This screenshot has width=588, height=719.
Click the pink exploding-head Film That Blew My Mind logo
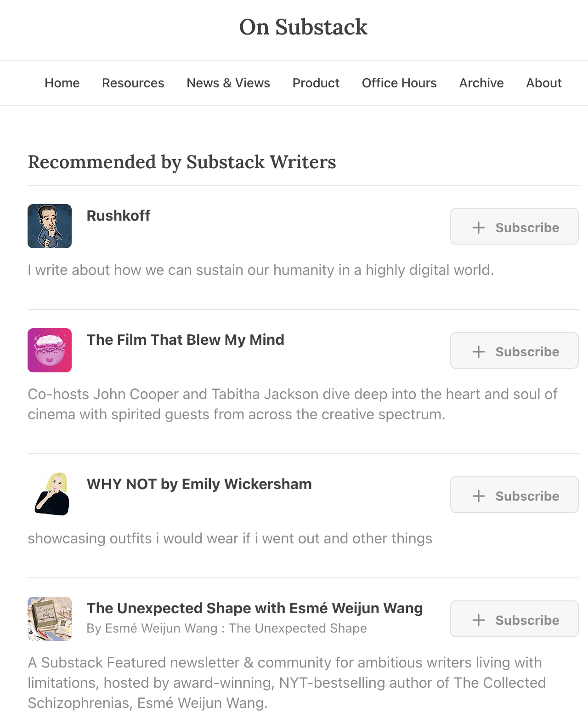(50, 350)
